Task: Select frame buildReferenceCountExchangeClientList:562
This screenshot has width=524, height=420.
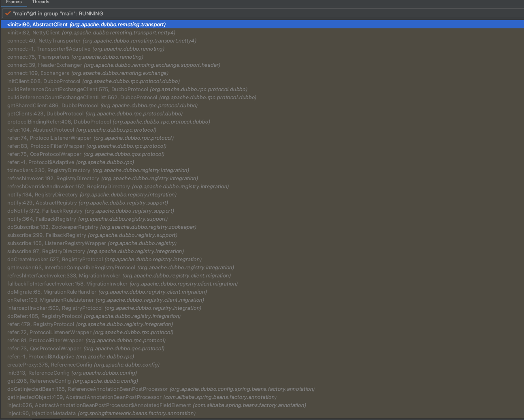Action: click(262, 97)
